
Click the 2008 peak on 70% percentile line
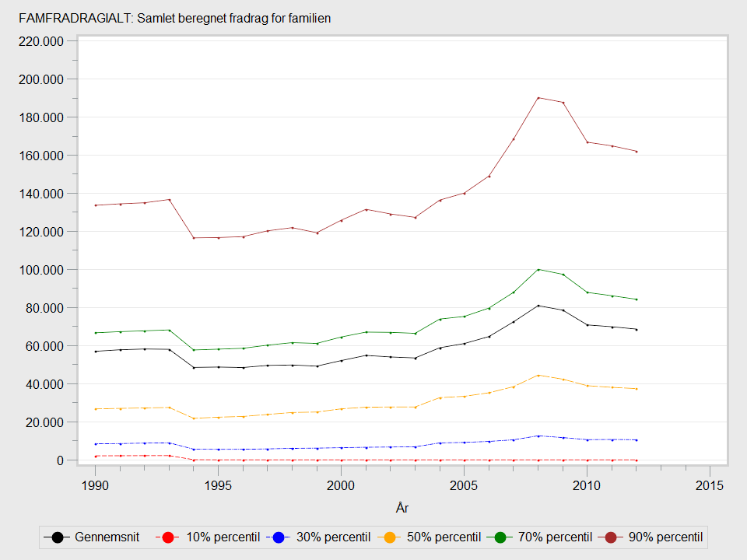538,270
